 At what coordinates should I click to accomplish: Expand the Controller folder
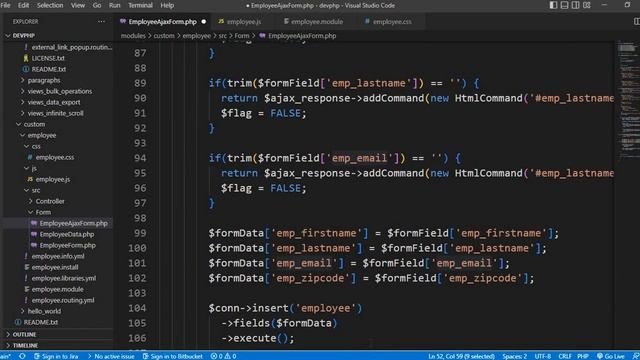[x=50, y=201]
